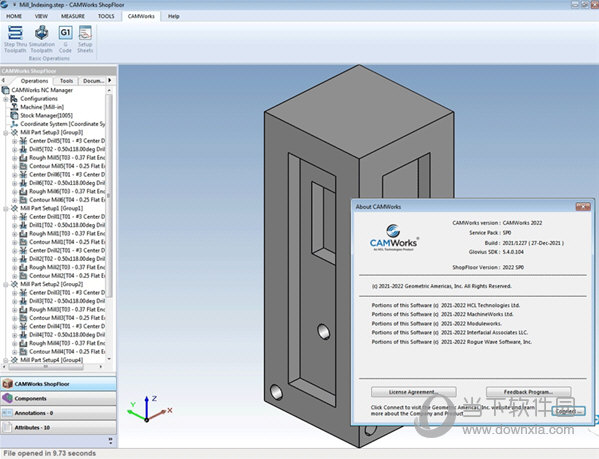This screenshot has height=459, width=599.
Task: Expand the Center Drill1 operation
Action: (15, 217)
